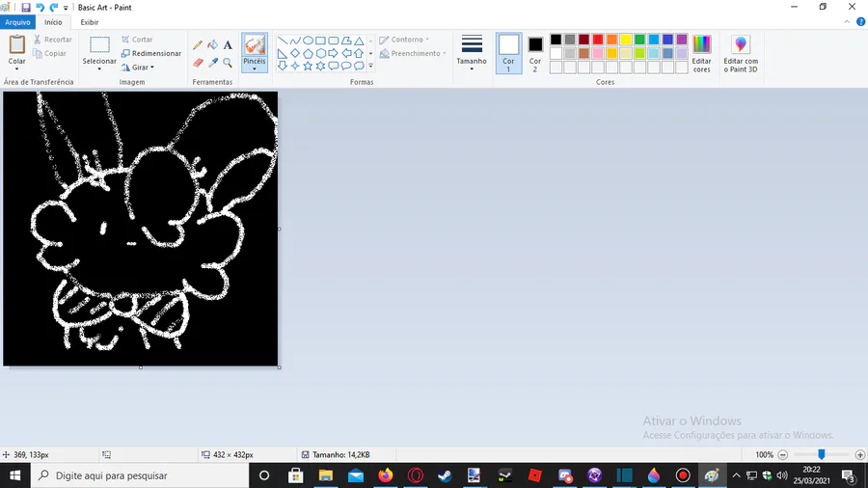Open the Girar rotate dropdown
868x488 pixels.
[138, 68]
